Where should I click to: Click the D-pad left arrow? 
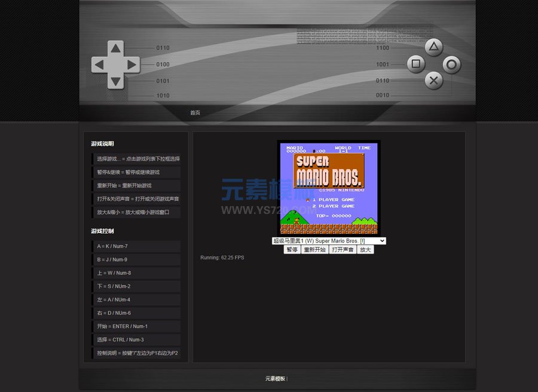[x=99, y=65]
